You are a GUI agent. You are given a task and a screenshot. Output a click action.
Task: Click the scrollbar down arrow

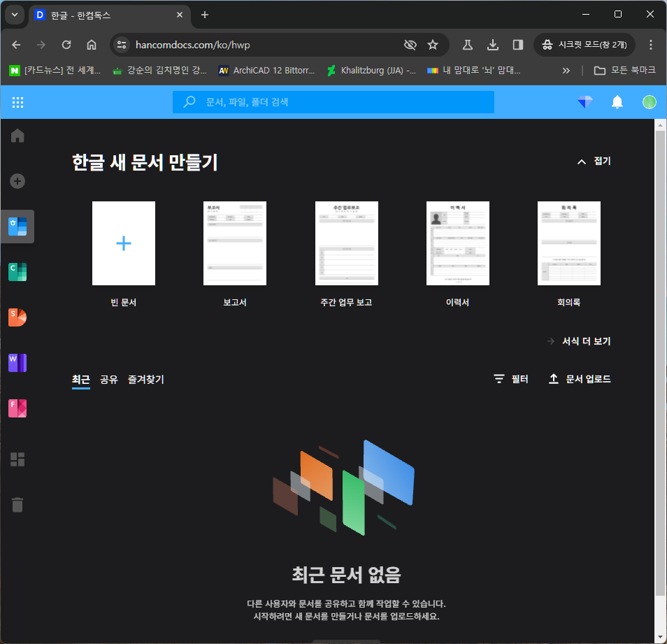[660, 637]
